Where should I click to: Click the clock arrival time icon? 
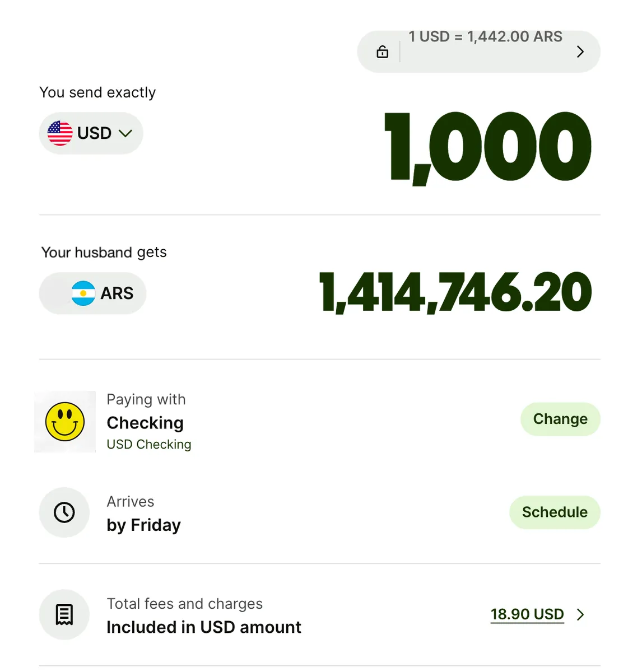(64, 512)
